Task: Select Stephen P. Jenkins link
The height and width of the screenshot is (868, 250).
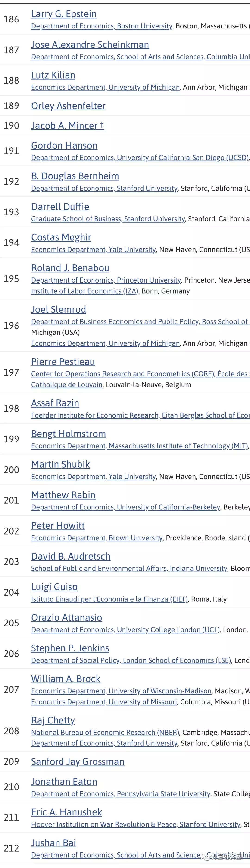Action: pyautogui.click(x=70, y=648)
